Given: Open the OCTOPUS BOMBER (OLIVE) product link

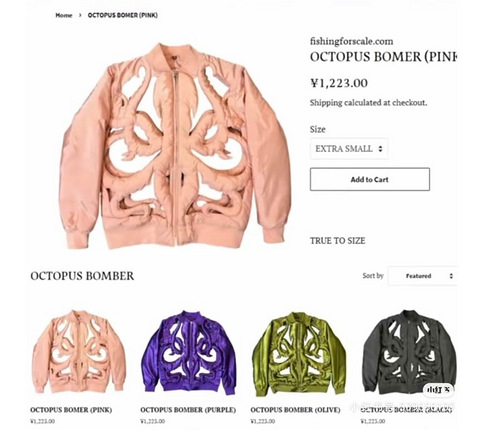Looking at the screenshot, I should 295,410.
